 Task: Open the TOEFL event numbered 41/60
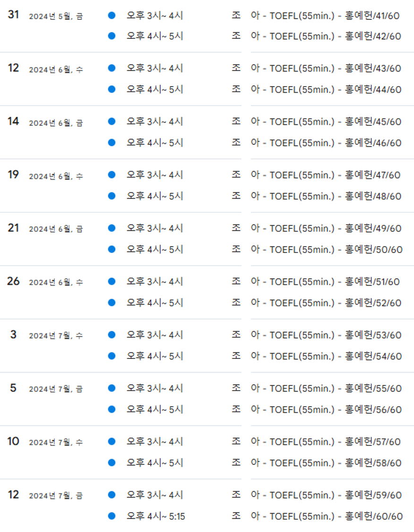(x=316, y=16)
